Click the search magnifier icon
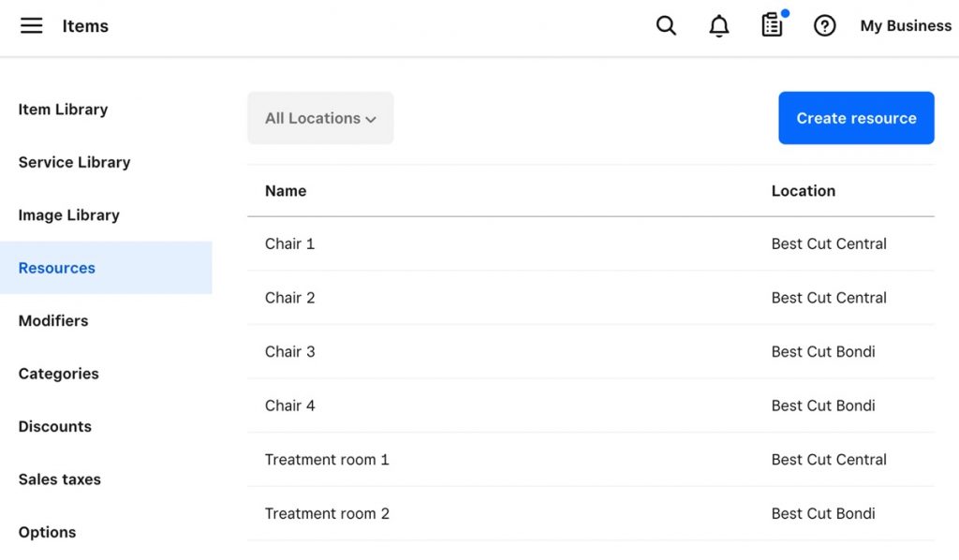 666,26
